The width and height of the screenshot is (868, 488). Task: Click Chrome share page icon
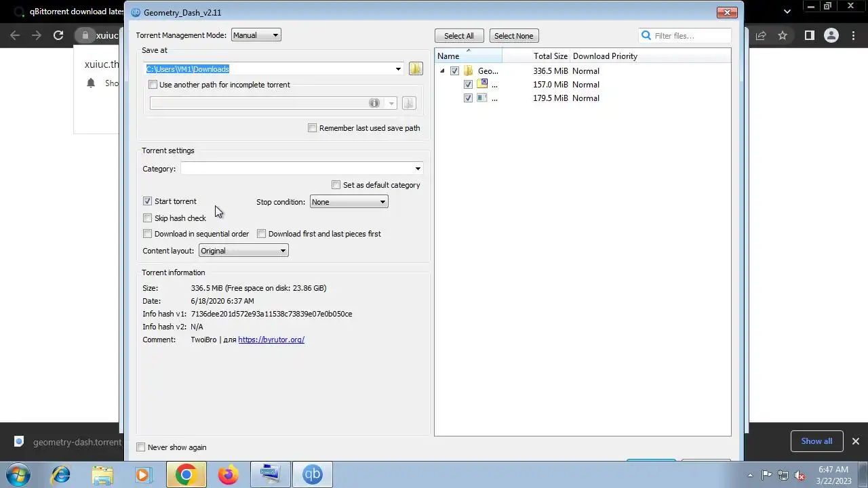[x=761, y=35]
